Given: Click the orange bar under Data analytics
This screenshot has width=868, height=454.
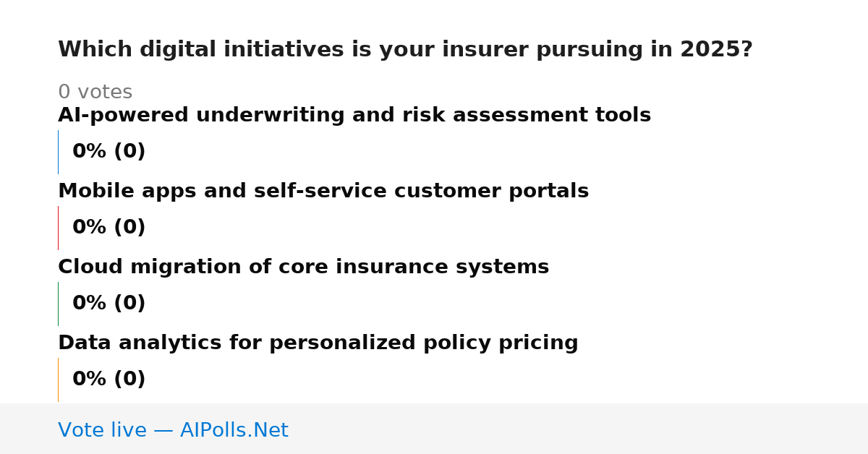Looking at the screenshot, I should (x=58, y=380).
